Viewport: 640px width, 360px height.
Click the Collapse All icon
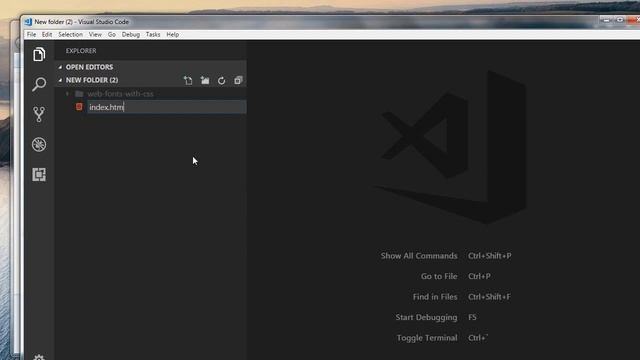pos(238,80)
